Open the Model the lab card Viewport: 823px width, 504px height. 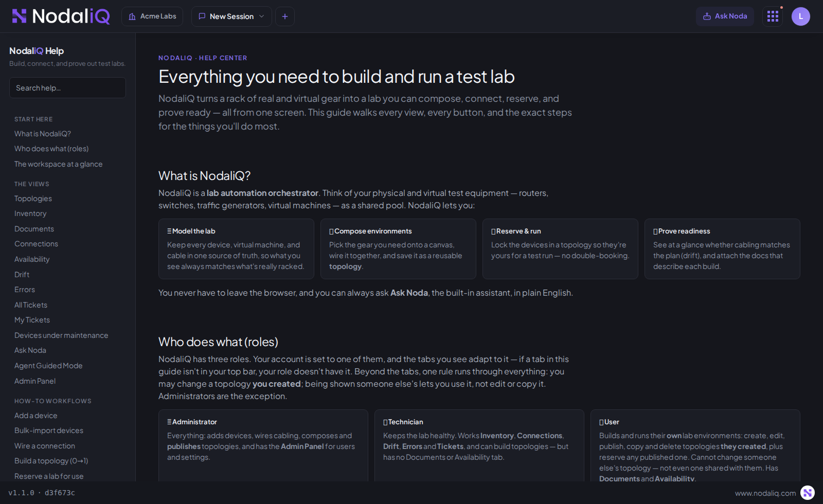(236, 249)
